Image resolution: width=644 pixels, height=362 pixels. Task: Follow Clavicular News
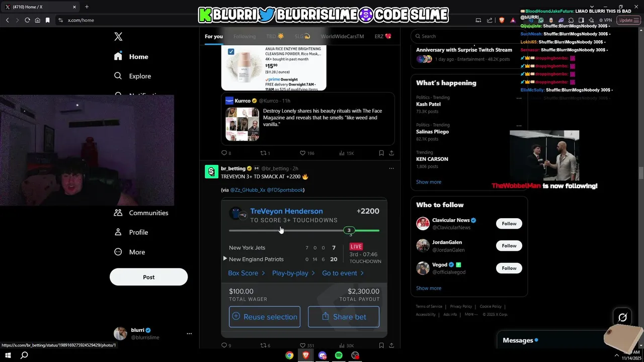509,224
